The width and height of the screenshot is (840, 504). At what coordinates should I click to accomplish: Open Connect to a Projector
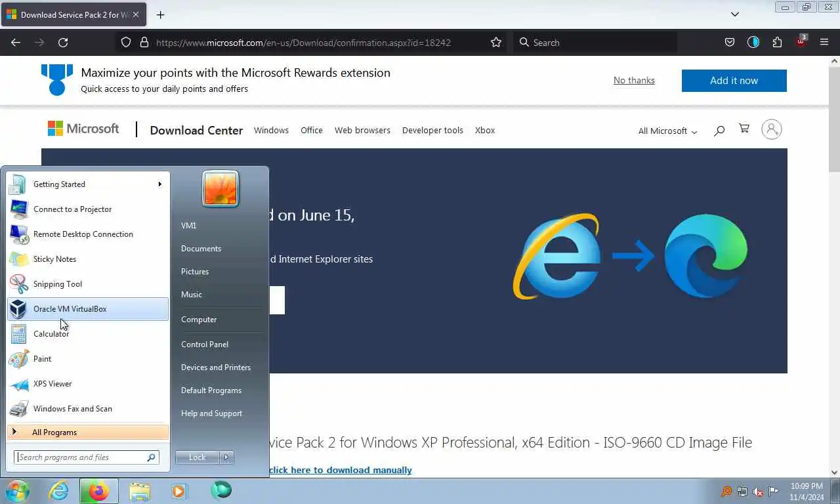(88, 209)
